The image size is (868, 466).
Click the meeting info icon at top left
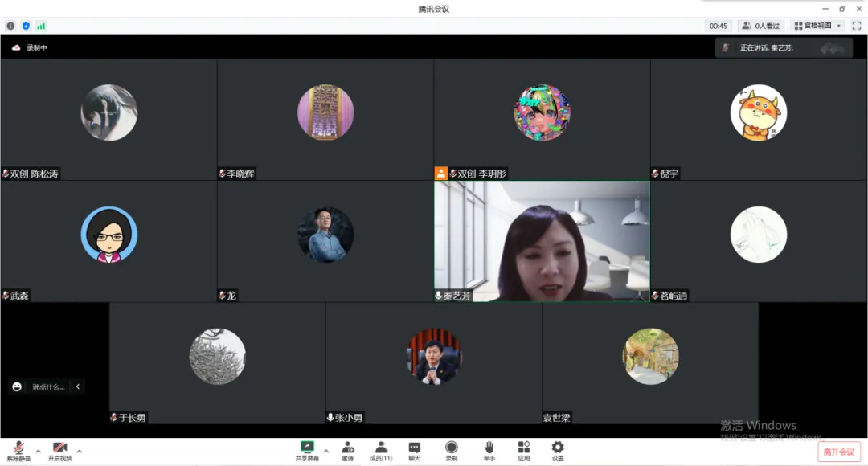coord(10,26)
